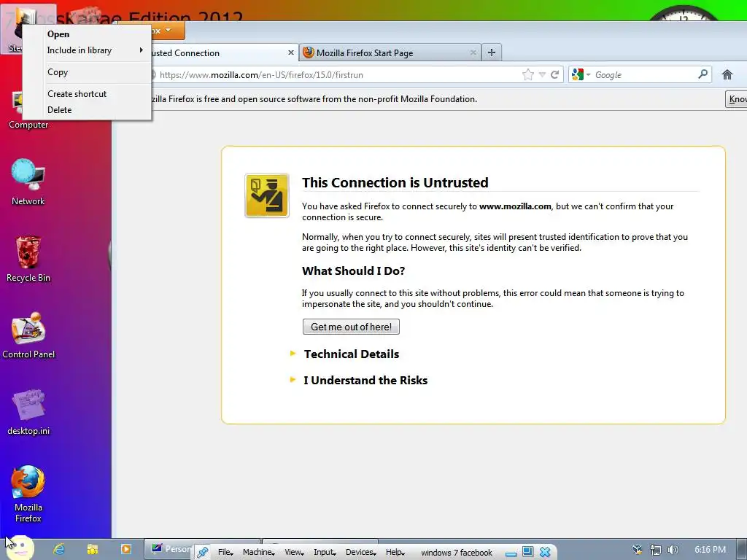Click the Show desktop button

(741, 550)
